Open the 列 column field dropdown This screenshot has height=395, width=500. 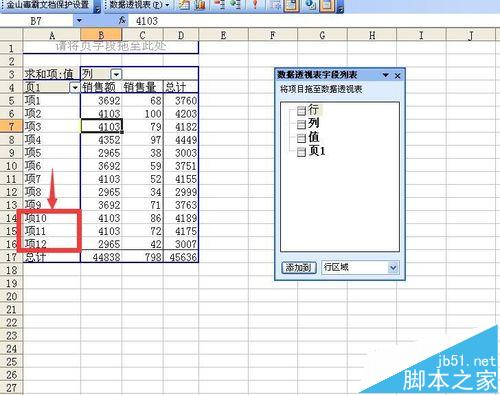(x=116, y=74)
